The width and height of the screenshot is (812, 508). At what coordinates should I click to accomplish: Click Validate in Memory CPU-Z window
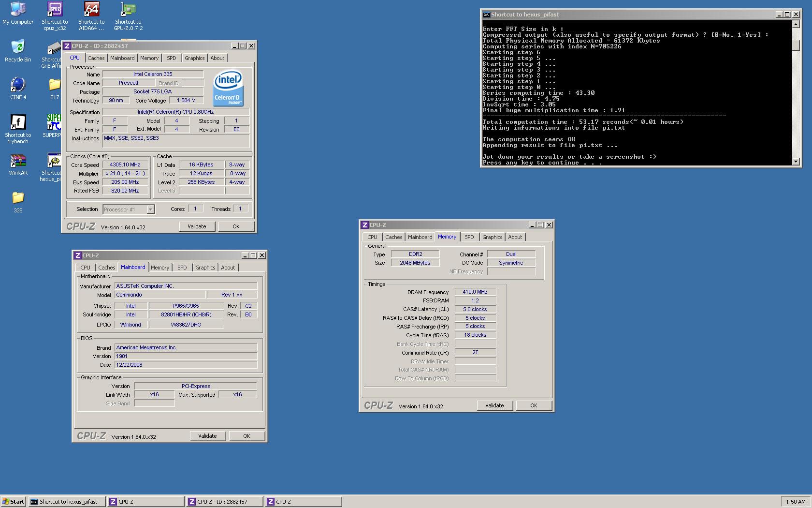coord(495,405)
